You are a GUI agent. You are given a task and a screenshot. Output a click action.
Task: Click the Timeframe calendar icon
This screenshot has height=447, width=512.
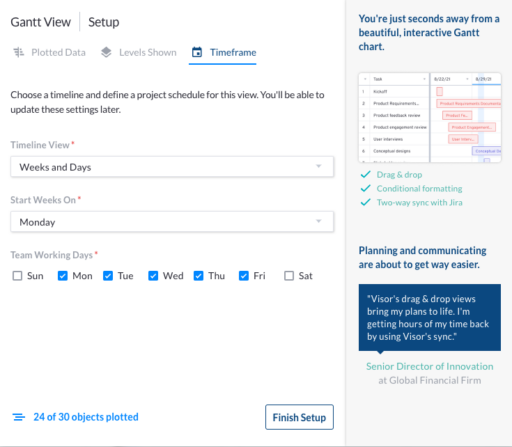click(197, 52)
